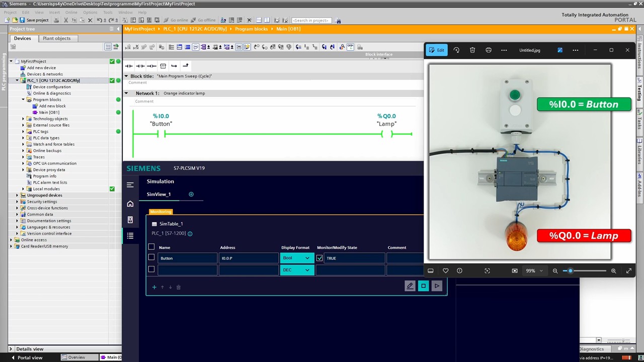Toggle select-all checkbox in SimTable header
The width and height of the screenshot is (644, 362).
[x=151, y=247]
